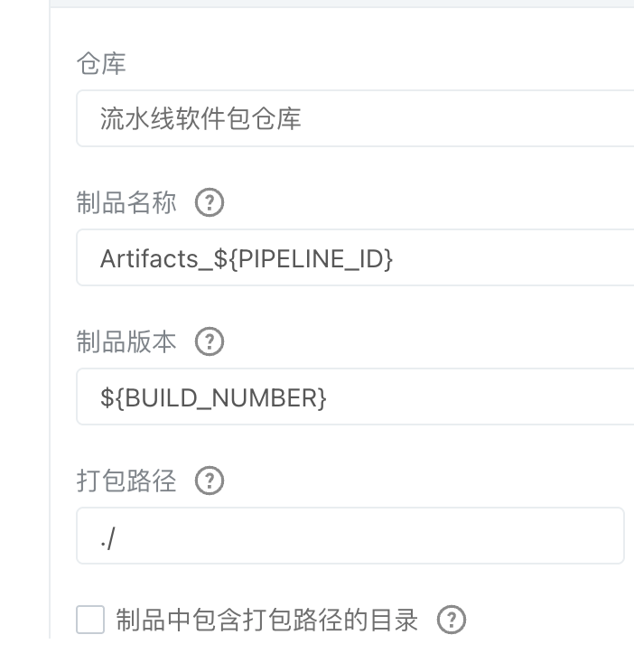This screenshot has height=672, width=634.
Task: Click the 制品版本 field label
Action: [x=126, y=341]
